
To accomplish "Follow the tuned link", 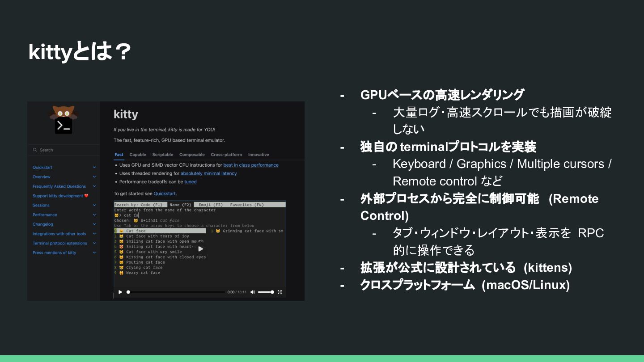I will coord(191,182).
